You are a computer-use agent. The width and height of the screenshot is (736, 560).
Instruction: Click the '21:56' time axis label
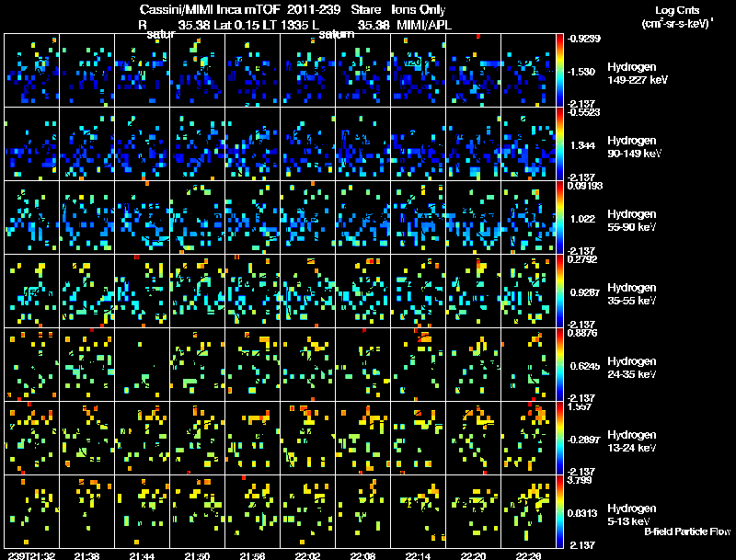click(x=252, y=555)
